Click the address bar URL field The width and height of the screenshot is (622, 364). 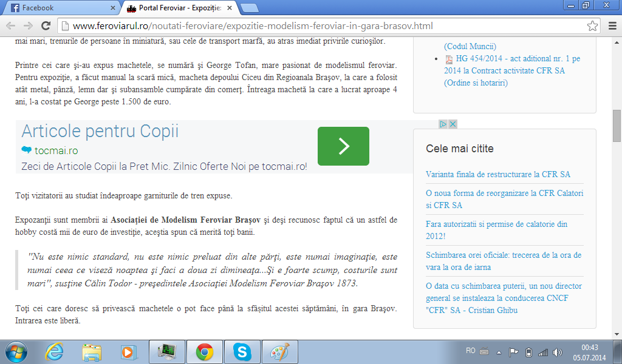(x=322, y=26)
